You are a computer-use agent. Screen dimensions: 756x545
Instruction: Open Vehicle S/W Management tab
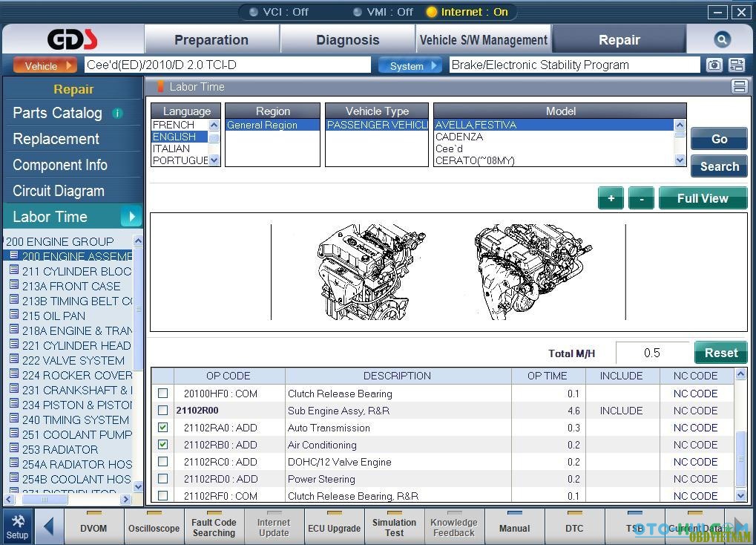[x=484, y=40]
